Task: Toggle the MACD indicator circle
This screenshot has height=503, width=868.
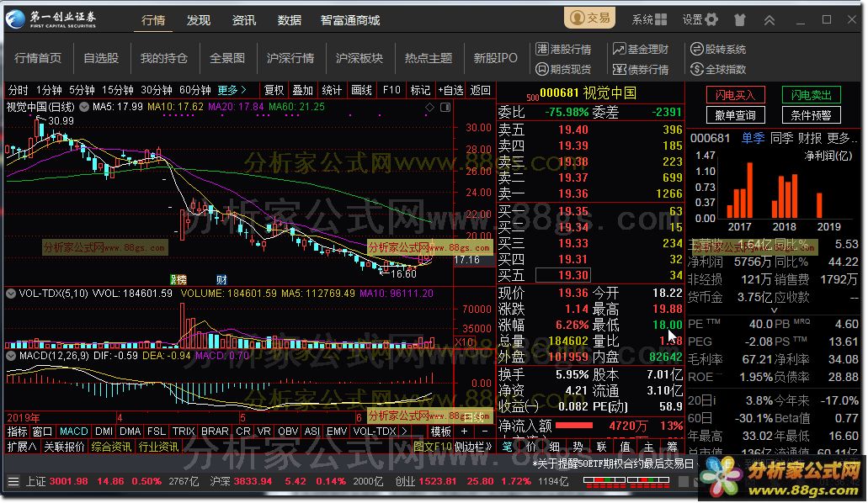Action: [x=11, y=356]
